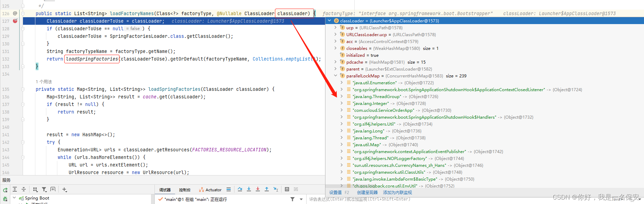Click the Run to Cursor icon
This screenshot has height=204, width=644.
click(276, 189)
